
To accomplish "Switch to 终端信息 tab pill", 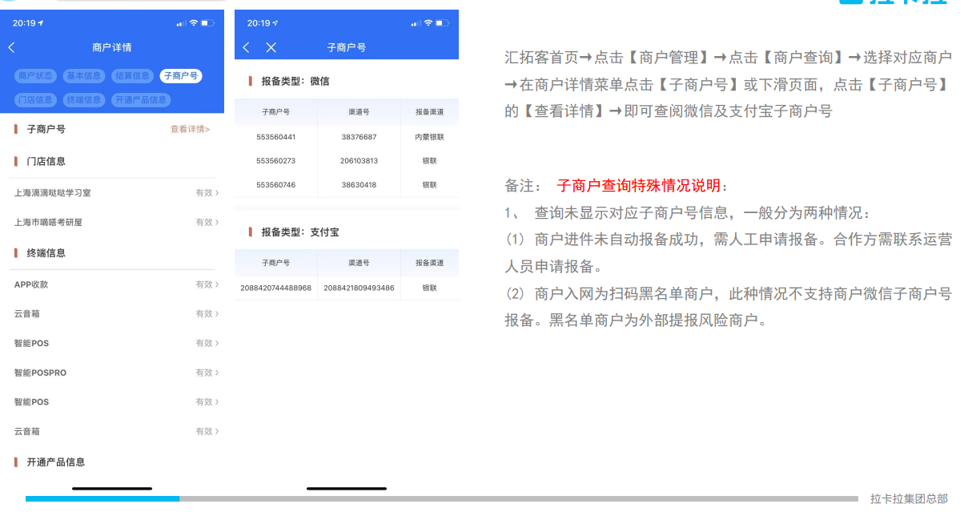I will coord(84,100).
